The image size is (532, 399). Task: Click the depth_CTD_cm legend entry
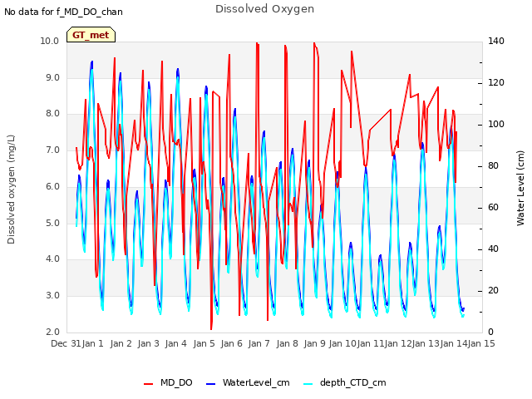[x=345, y=382]
